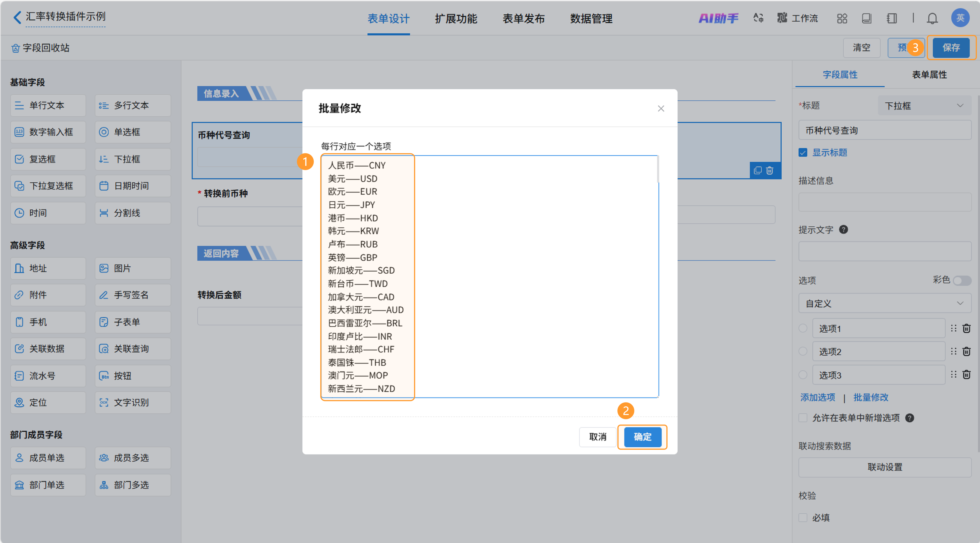
Task: Select the 选项3 radio button
Action: pos(803,375)
